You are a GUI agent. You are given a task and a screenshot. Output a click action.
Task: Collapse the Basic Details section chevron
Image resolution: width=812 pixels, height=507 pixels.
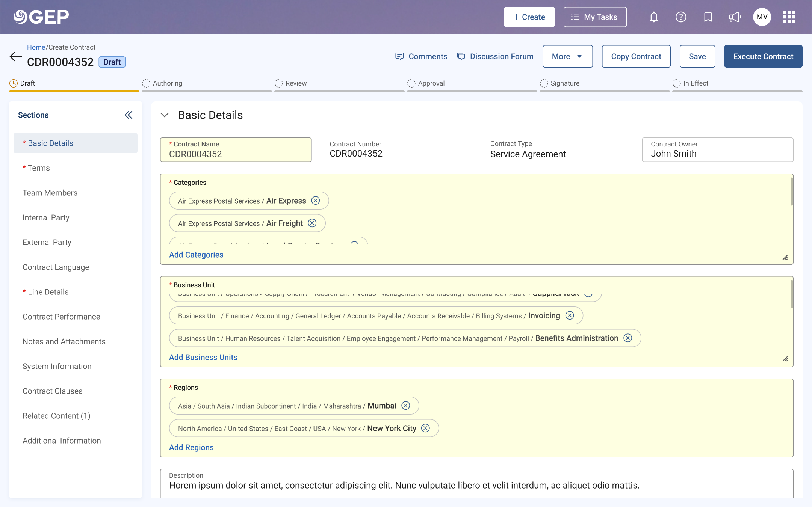point(165,115)
